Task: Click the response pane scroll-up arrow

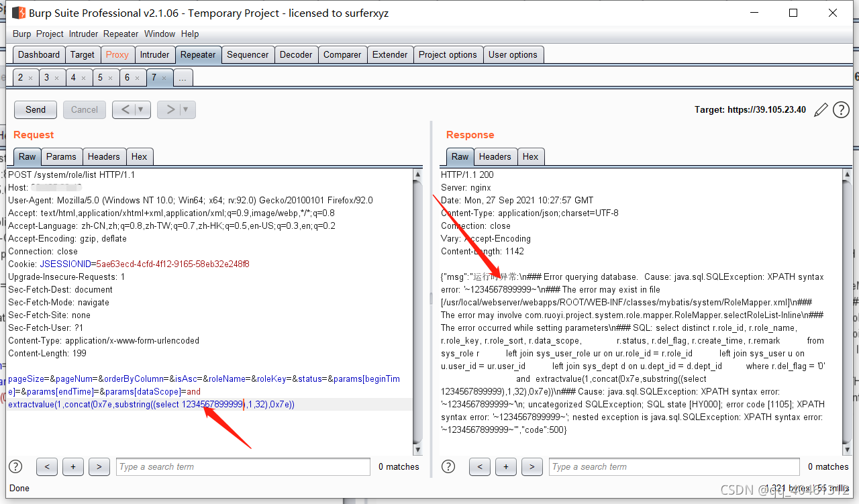Action: [x=846, y=174]
